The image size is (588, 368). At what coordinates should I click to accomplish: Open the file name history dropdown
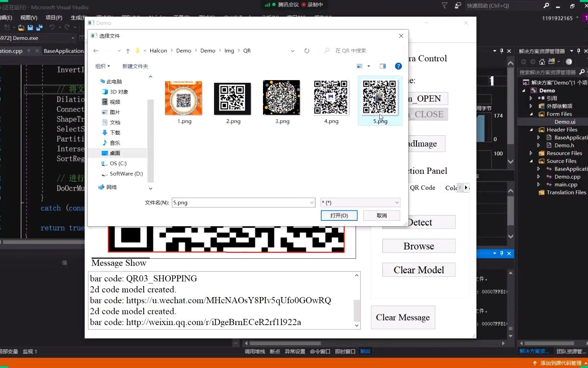click(312, 202)
